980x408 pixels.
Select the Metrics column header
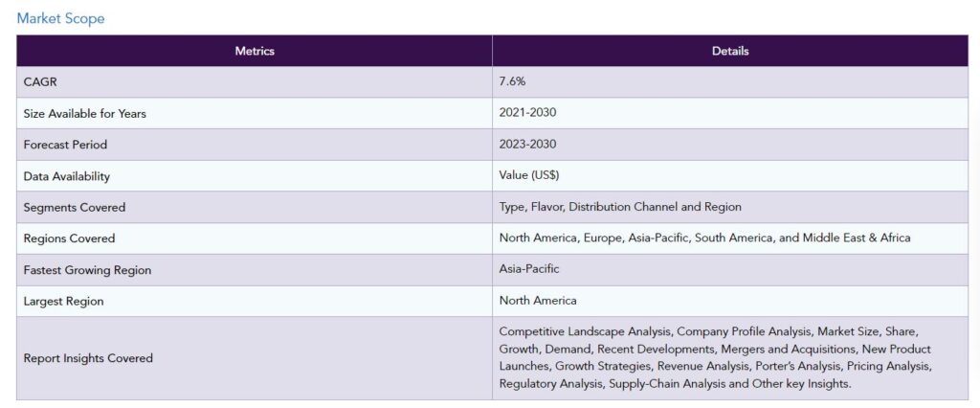(255, 51)
